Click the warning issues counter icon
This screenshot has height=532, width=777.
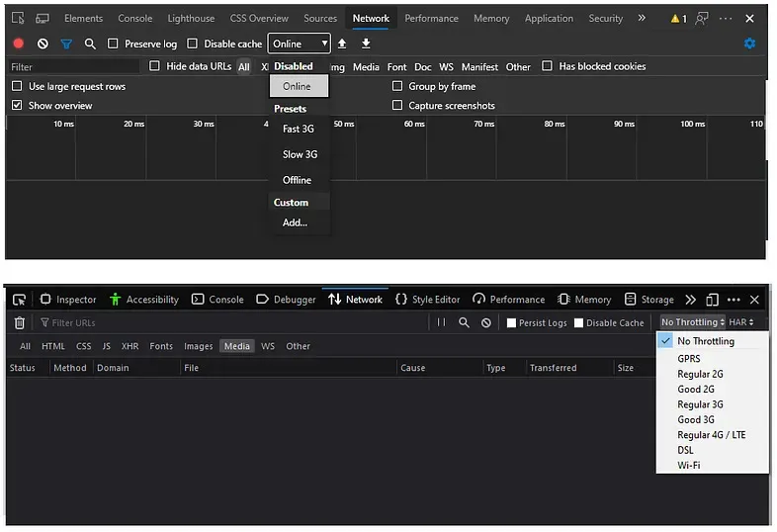(678, 19)
